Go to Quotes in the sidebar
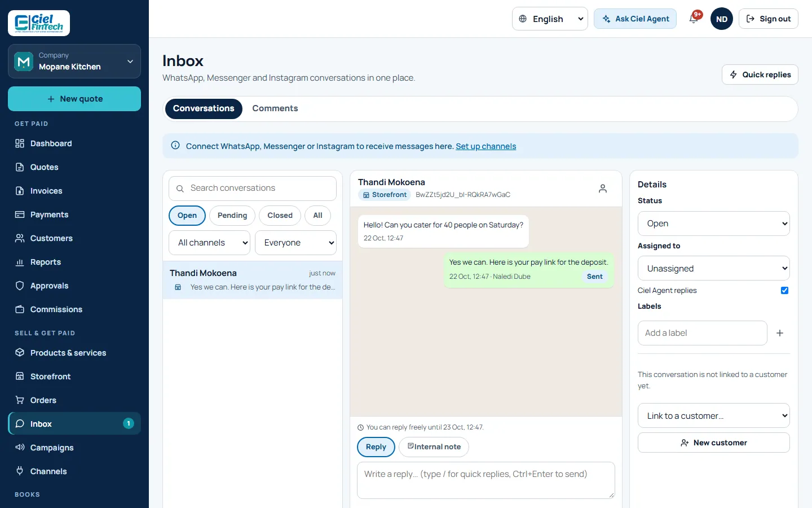 (x=74, y=167)
